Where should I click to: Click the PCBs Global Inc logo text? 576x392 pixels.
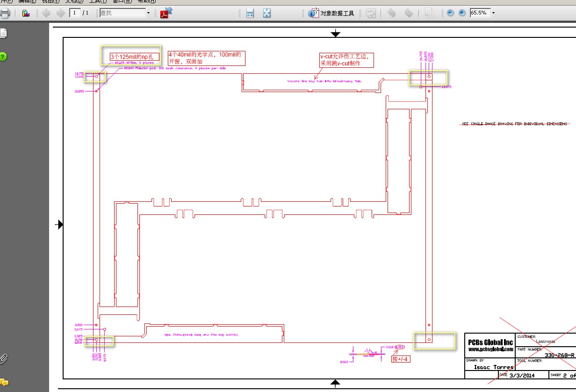[490, 342]
